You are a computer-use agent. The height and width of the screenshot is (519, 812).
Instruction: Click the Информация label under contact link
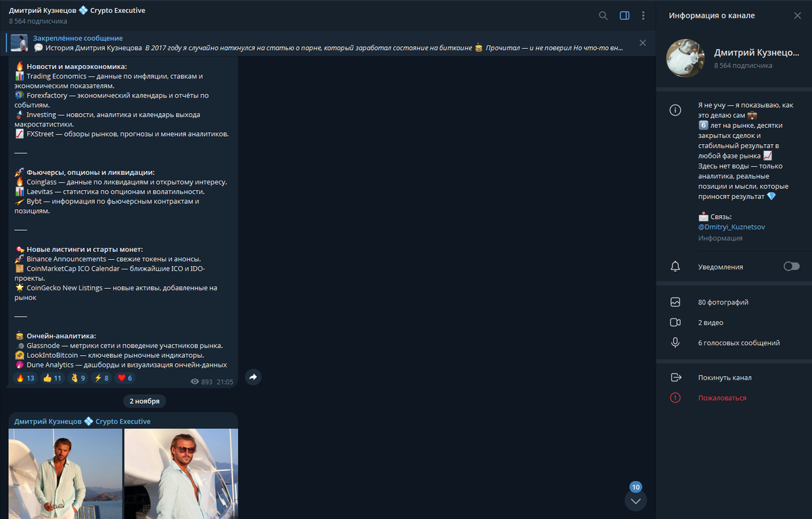point(720,238)
